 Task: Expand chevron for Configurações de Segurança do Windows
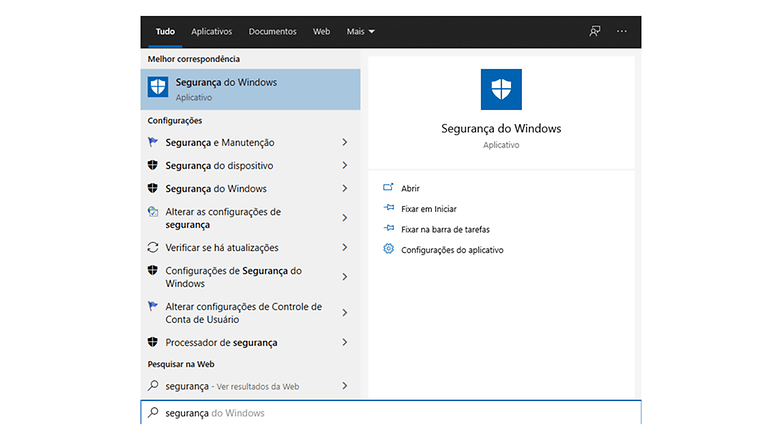345,276
